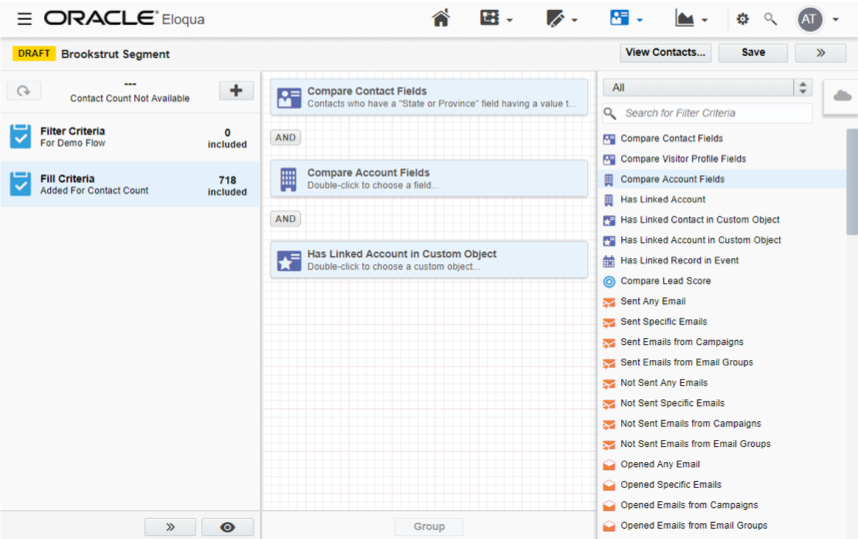Select Compare Contact Fields in criteria list
Image resolution: width=858 pixels, height=539 pixels.
pyautogui.click(x=671, y=138)
